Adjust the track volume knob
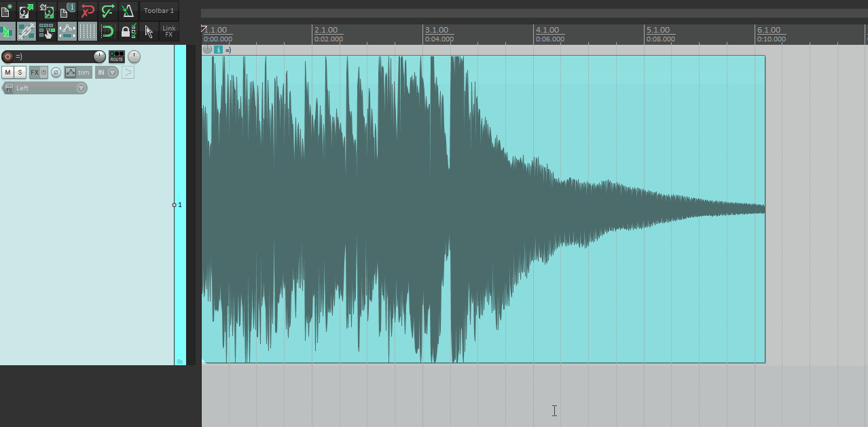 [x=99, y=56]
